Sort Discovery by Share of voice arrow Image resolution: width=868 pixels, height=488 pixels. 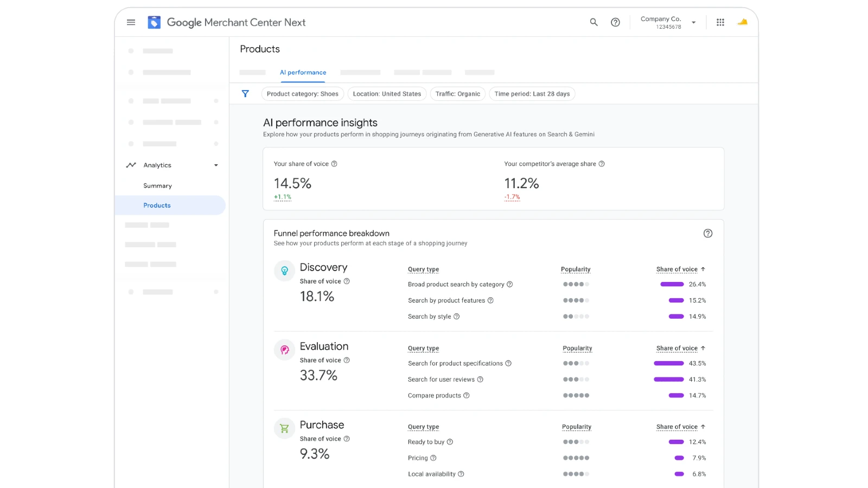point(703,269)
